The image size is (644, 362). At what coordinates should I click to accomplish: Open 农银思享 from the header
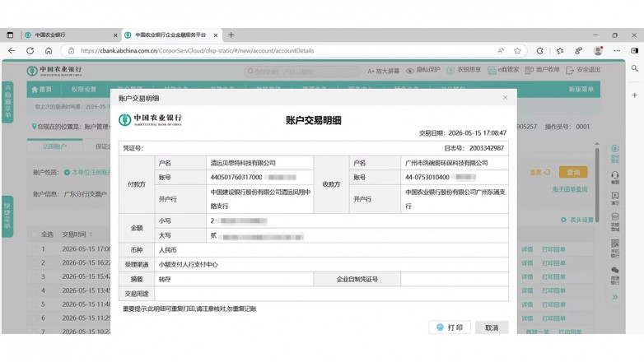coord(464,70)
